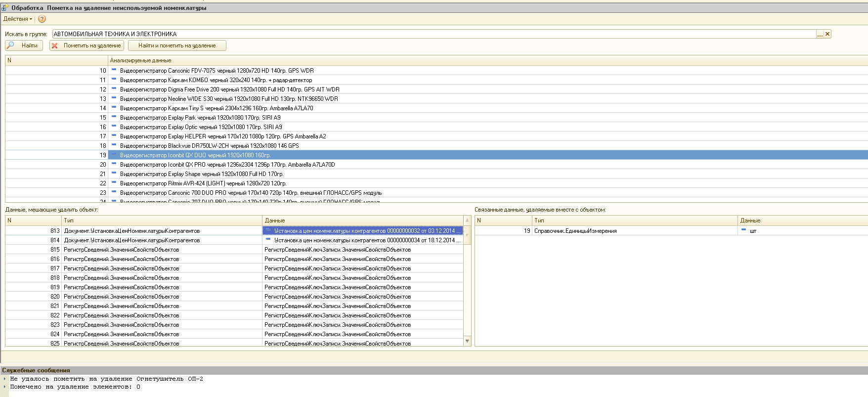This screenshot has width=868, height=397.
Task: Click item icon of Ritmix AVR-424 row
Action: (x=114, y=183)
